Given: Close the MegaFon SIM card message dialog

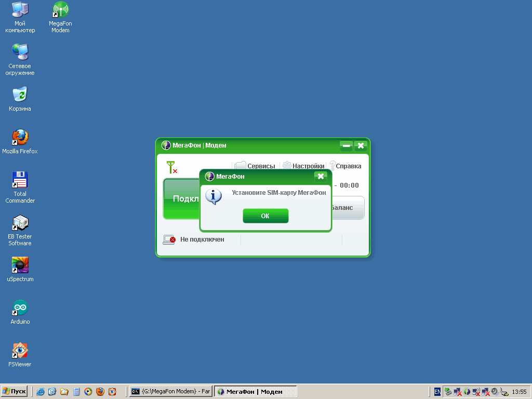Looking at the screenshot, I should (321, 176).
